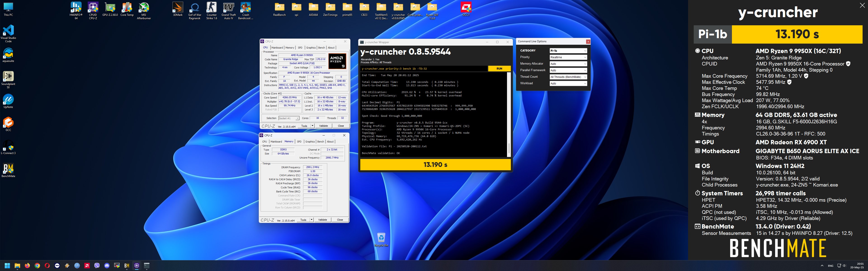
Task: Close the Command Line Options panel
Action: click(x=588, y=41)
